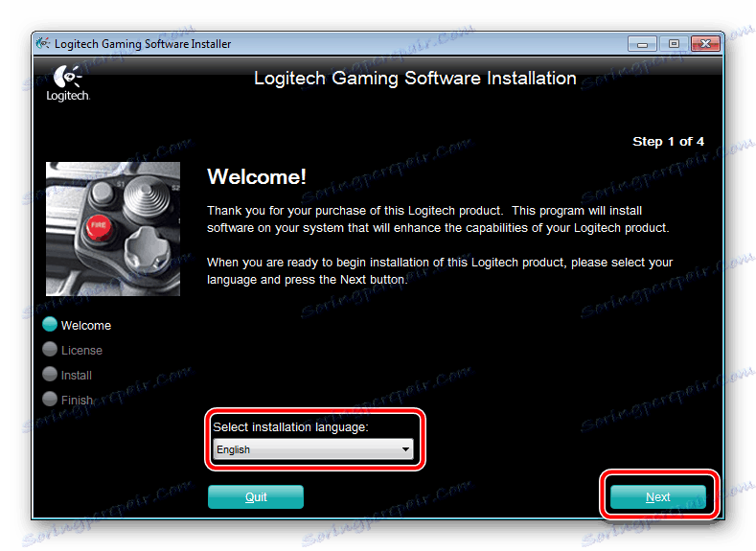This screenshot has height=551, width=756.
Task: Click 'Select installation language:' label
Action: [290, 427]
